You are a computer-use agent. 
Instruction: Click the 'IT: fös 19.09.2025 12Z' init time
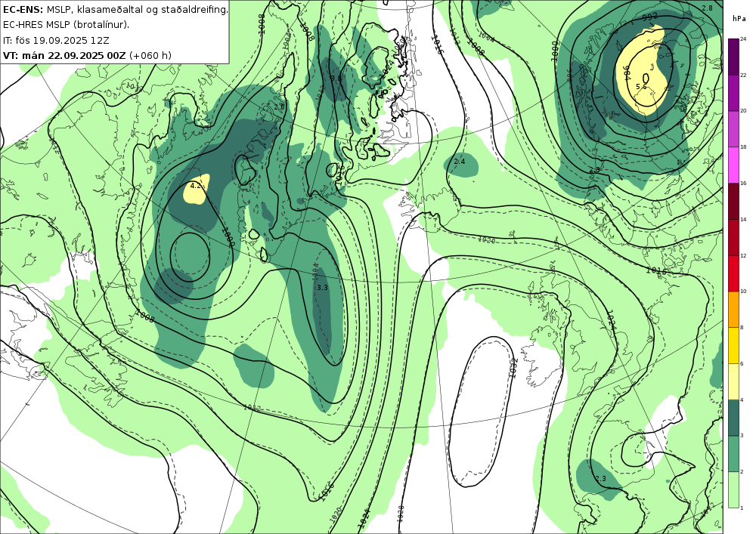point(56,40)
